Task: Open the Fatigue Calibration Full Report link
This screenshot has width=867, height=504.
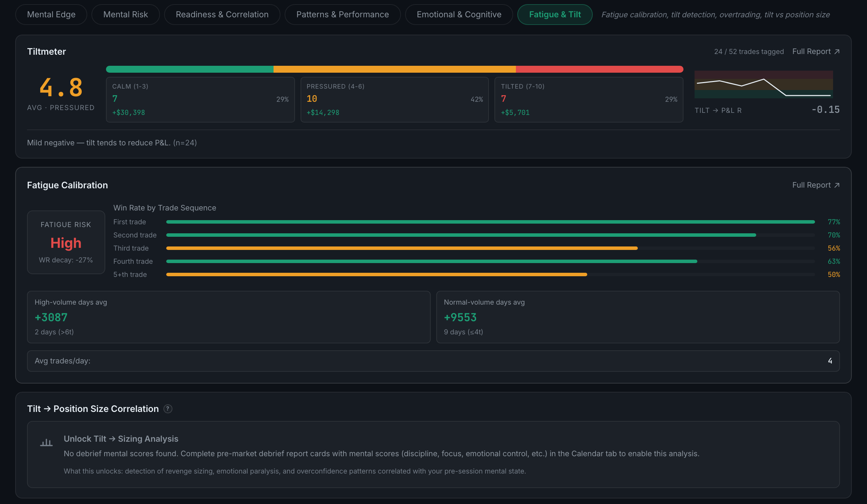Action: point(816,185)
